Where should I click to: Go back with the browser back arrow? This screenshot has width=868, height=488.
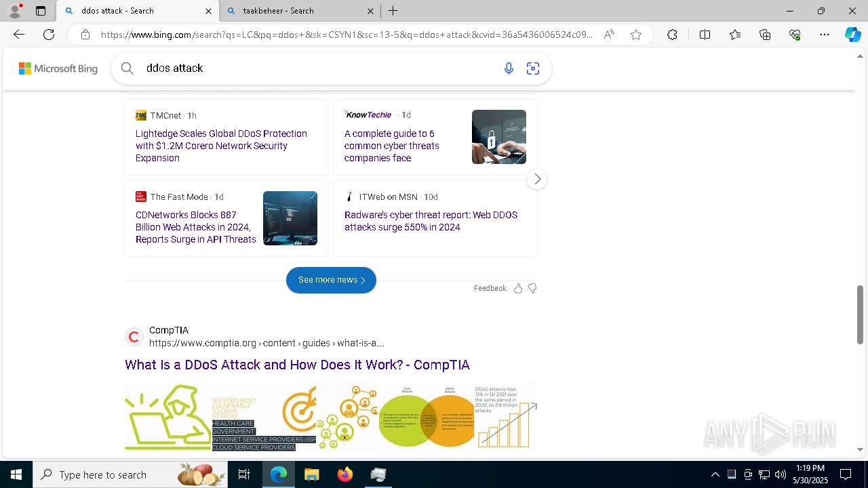click(19, 35)
